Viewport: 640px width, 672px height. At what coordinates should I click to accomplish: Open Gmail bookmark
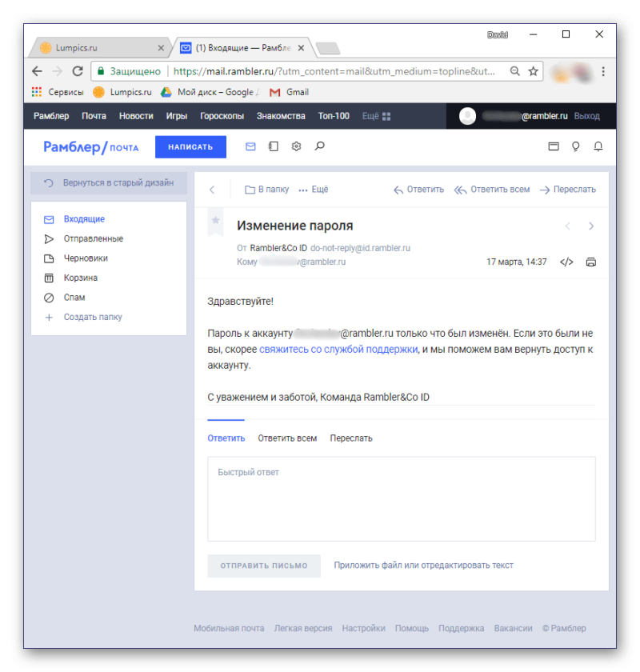point(289,92)
